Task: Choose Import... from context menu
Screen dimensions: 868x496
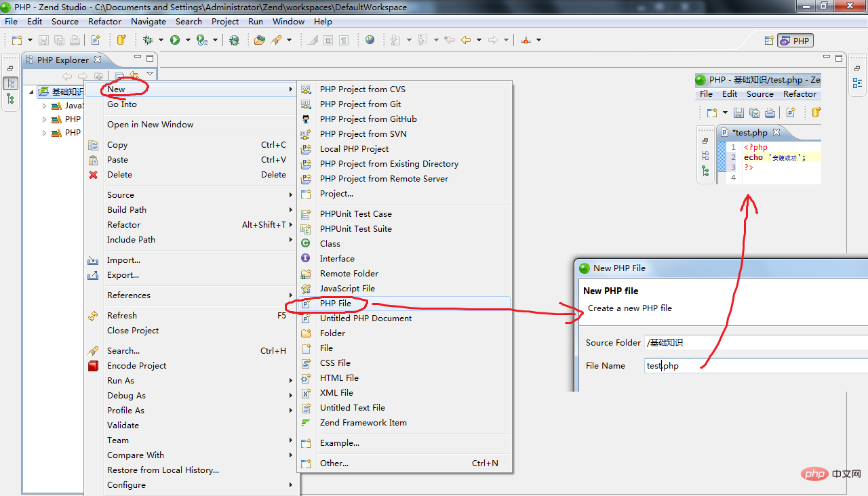Action: coord(191,260)
